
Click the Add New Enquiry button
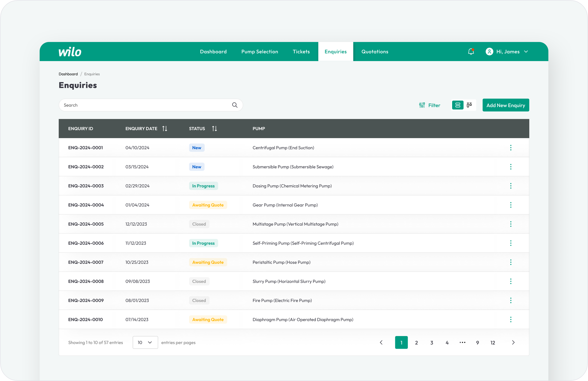(x=505, y=105)
